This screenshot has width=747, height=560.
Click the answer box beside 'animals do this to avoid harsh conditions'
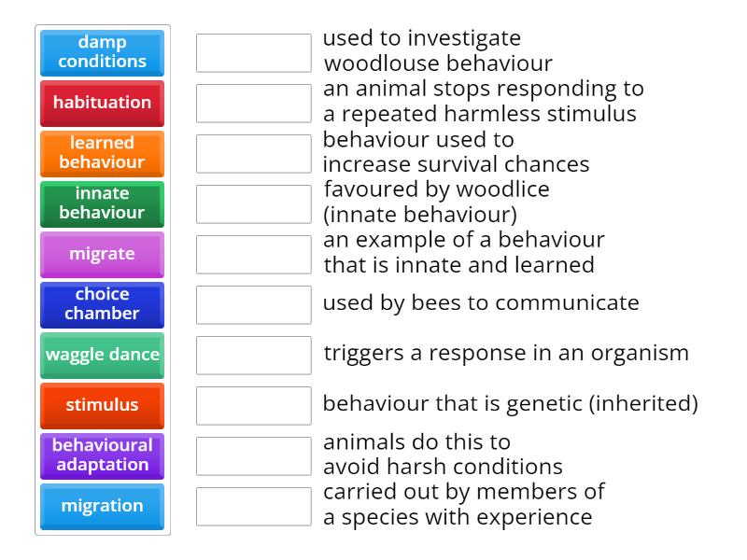click(x=253, y=455)
